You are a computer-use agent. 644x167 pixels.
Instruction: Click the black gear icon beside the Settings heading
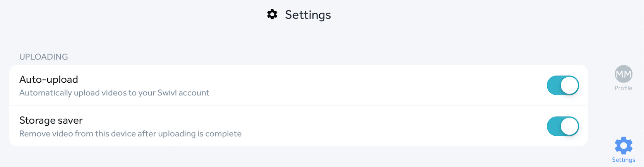click(272, 15)
